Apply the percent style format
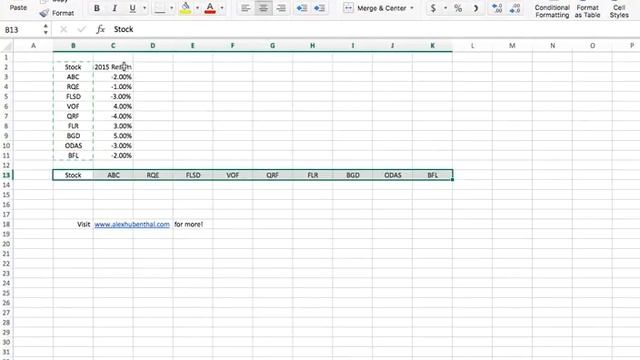Screen dimensions: 640x360 tap(458, 8)
